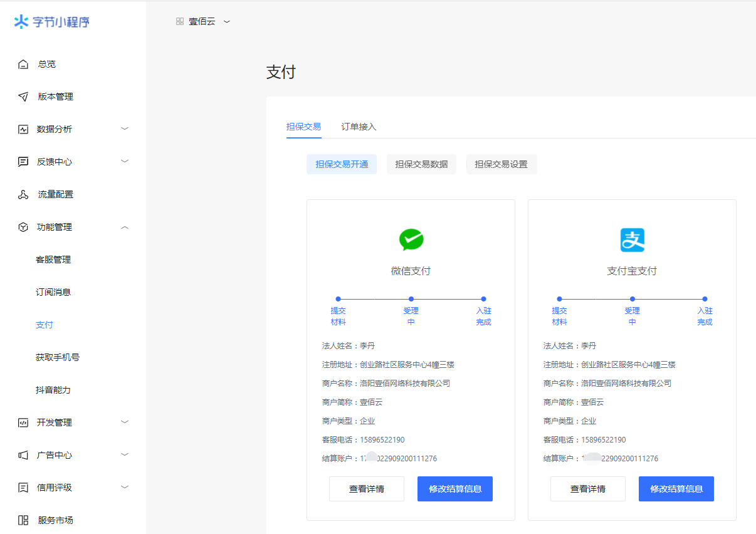Click the 入驻完成 step dot in 支付宝支付
Screen dimensions: 756x534
[705, 299]
